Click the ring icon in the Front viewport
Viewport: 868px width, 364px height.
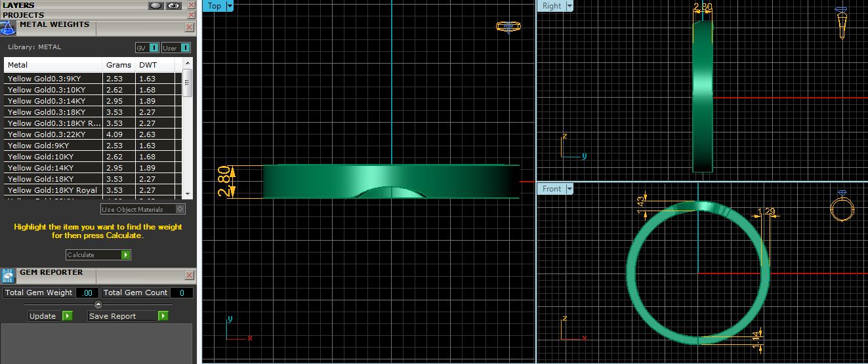pyautogui.click(x=841, y=209)
